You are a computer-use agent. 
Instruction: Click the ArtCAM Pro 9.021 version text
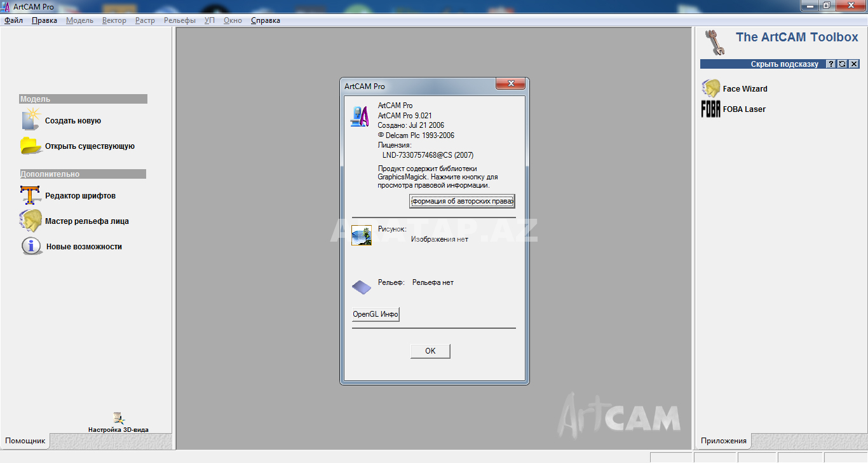pyautogui.click(x=405, y=116)
